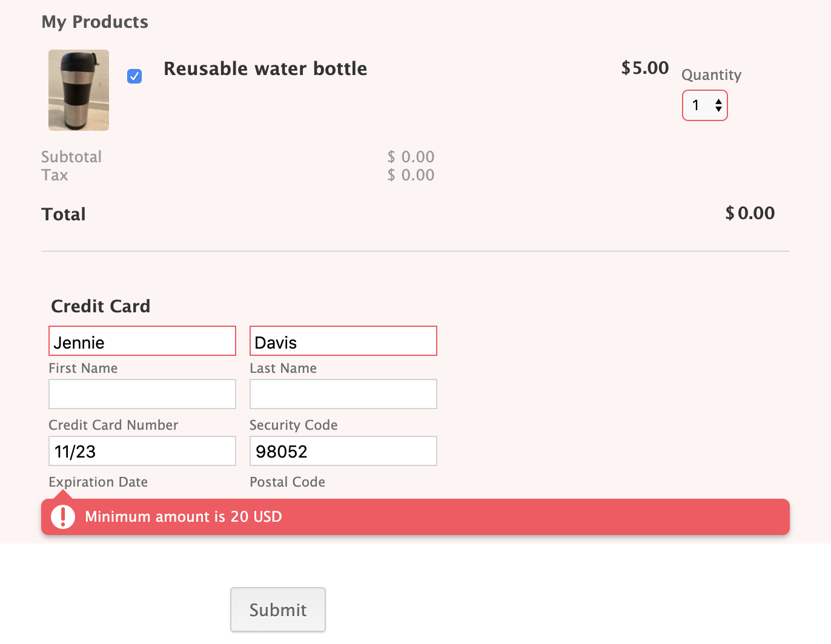Click the My Products heading
The height and width of the screenshot is (644, 831).
(94, 22)
